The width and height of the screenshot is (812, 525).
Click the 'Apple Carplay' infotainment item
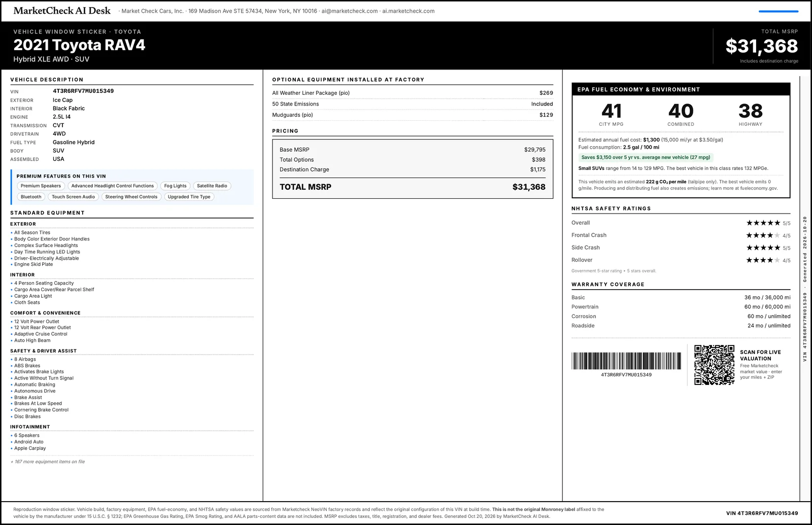30,448
